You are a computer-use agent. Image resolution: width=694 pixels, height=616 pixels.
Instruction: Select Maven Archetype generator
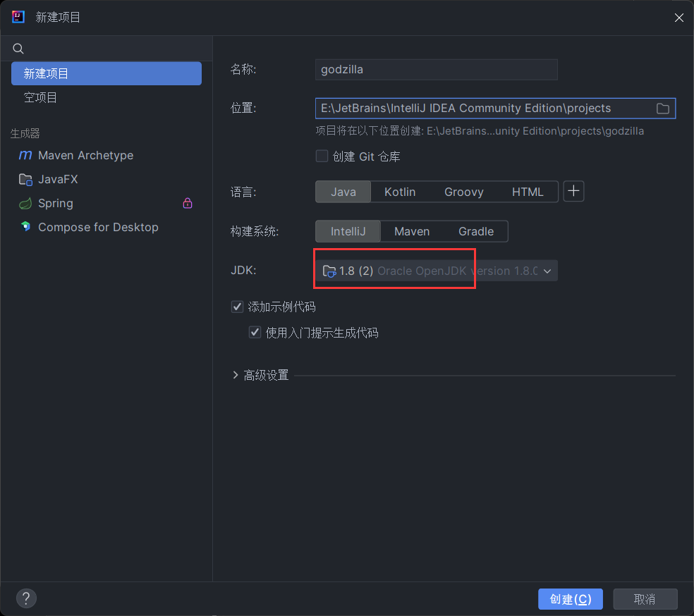pyautogui.click(x=106, y=155)
